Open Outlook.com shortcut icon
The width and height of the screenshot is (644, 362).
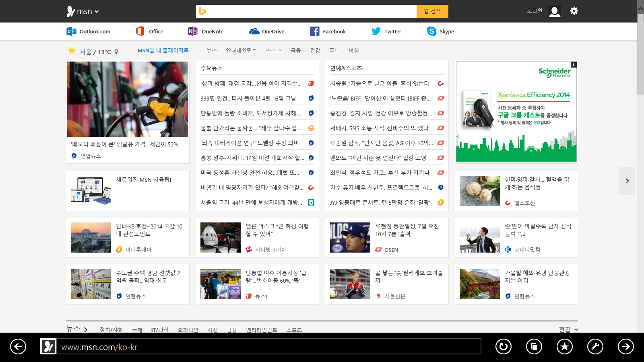coord(71,31)
